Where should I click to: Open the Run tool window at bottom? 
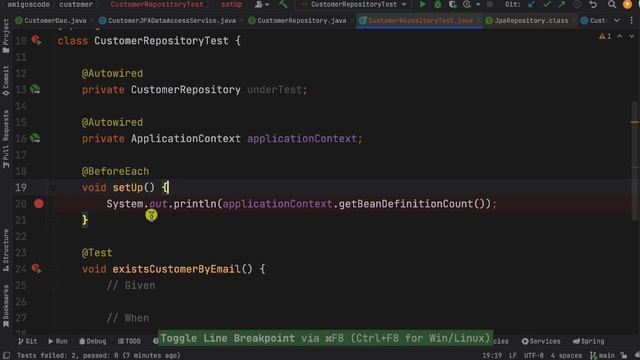coord(58,341)
